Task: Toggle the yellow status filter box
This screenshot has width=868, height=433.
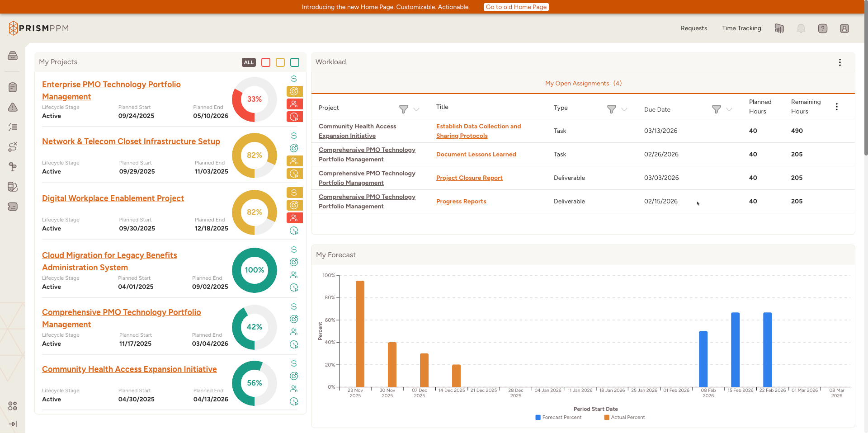Action: coord(280,62)
